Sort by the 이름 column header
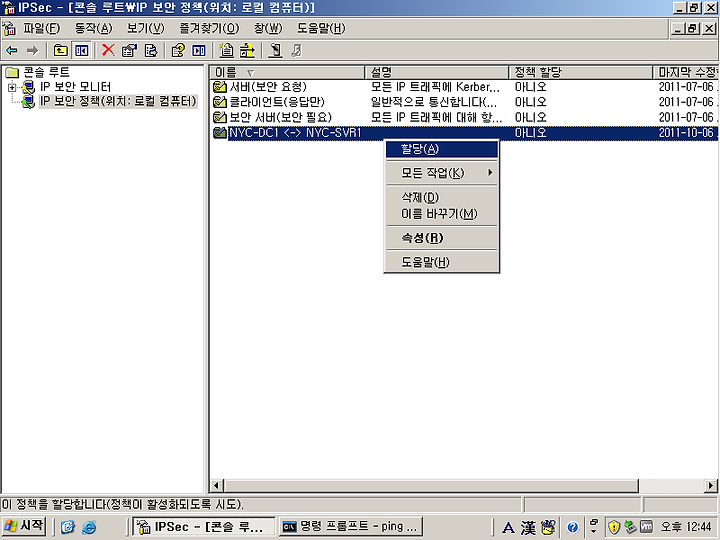The width and height of the screenshot is (720, 540). click(x=287, y=72)
